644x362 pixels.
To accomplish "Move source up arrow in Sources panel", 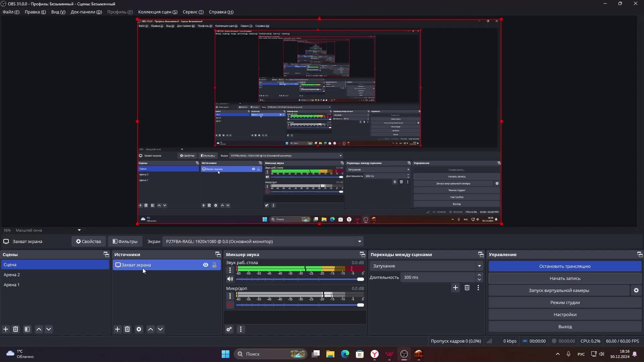I will 151,329.
